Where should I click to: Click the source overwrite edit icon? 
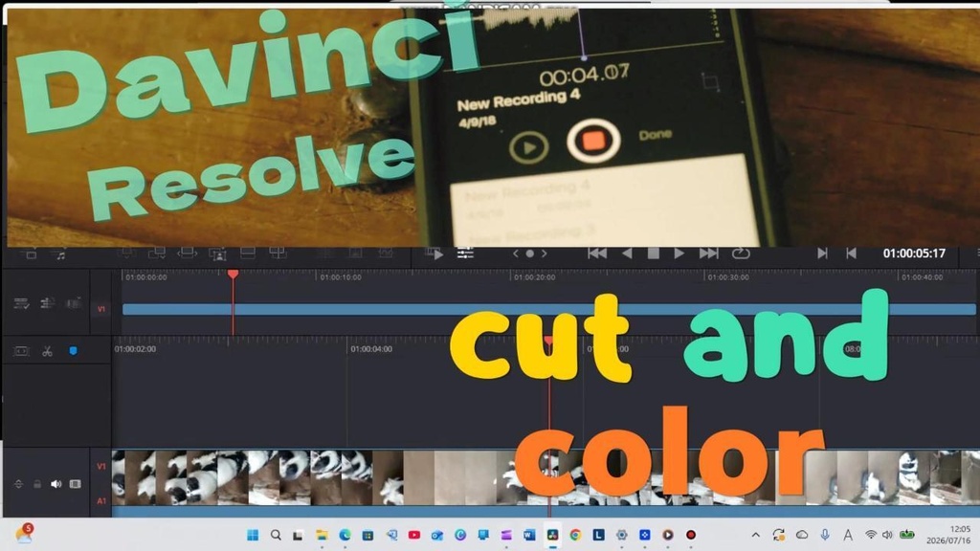[278, 253]
